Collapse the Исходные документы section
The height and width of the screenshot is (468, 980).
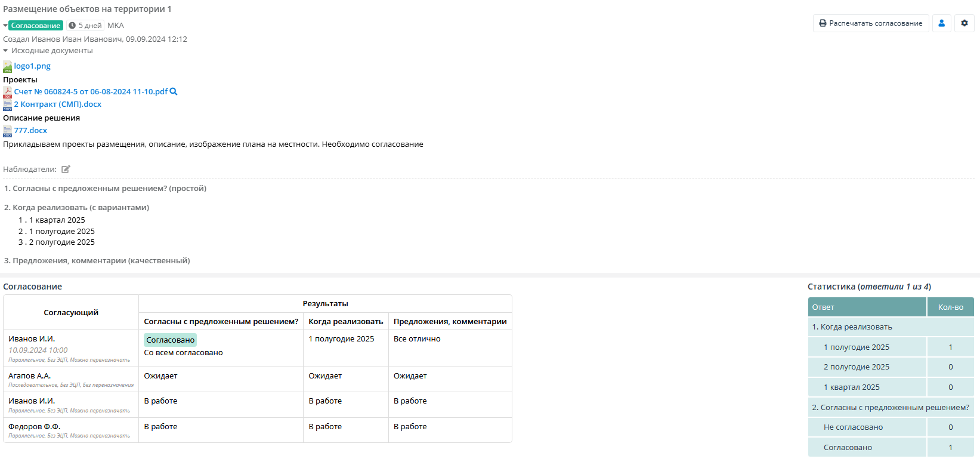6,51
